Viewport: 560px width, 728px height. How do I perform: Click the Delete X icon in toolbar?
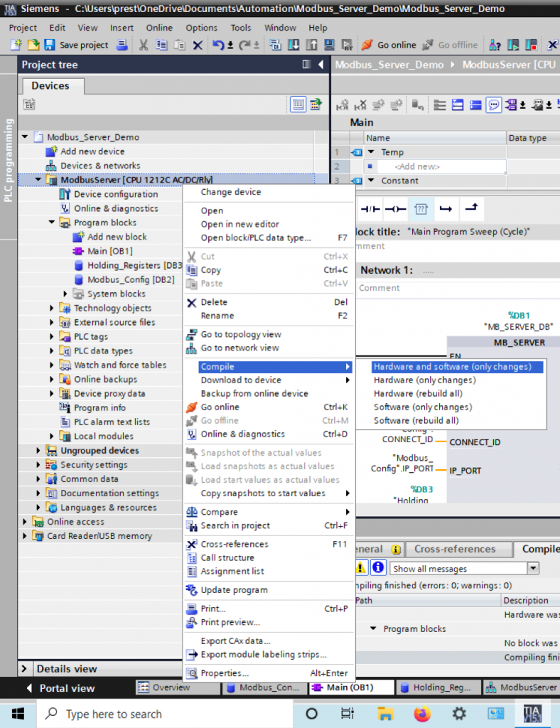198,45
